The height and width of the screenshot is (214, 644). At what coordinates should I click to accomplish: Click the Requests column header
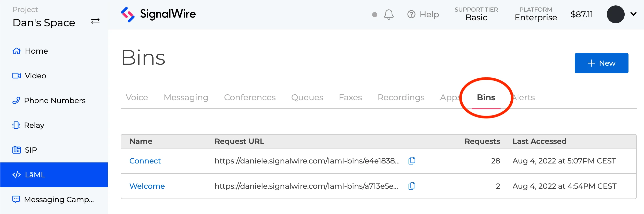coord(482,141)
